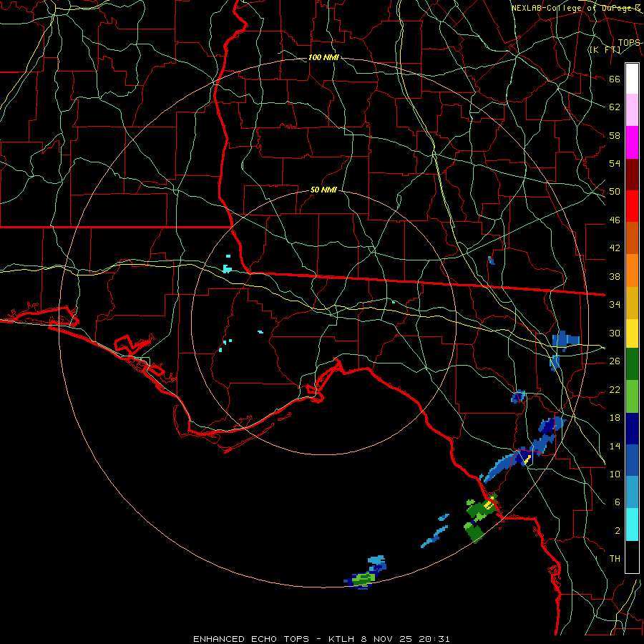Click the light pink legend swatch
644x644 pixels.
pos(632,109)
